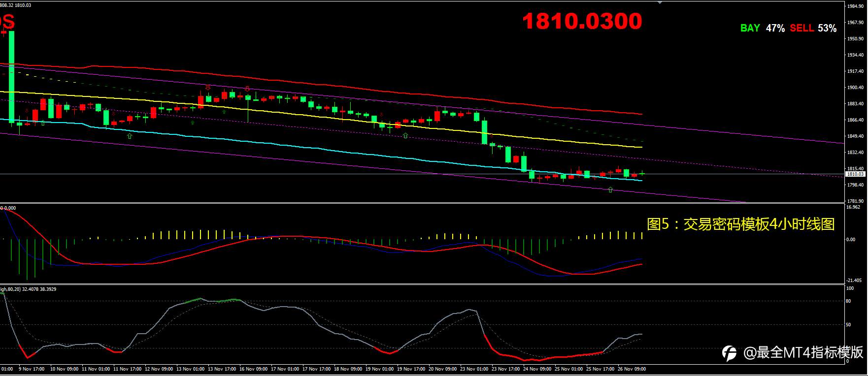Click the red down arrow above the 16 Nov 09:00 candle
Viewport: 868px width, 376px height.
pos(247,89)
